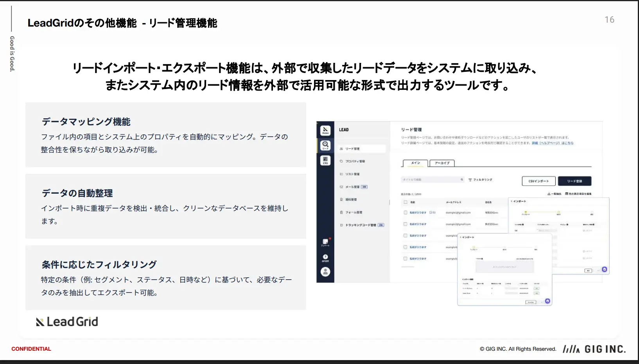Select the リード icon in dark sidebar
The image size is (639, 364).
325,145
